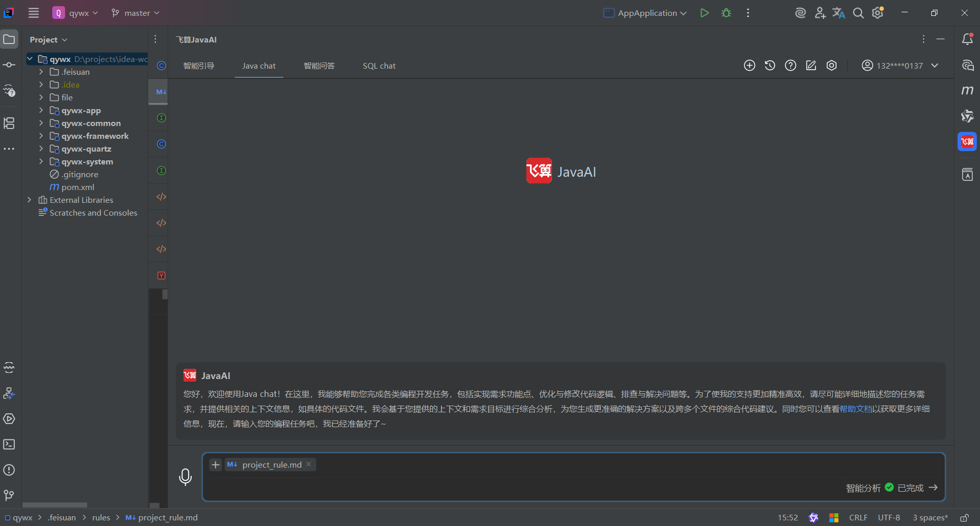
Task: Open the qywx project dropdown
Action: (x=75, y=13)
